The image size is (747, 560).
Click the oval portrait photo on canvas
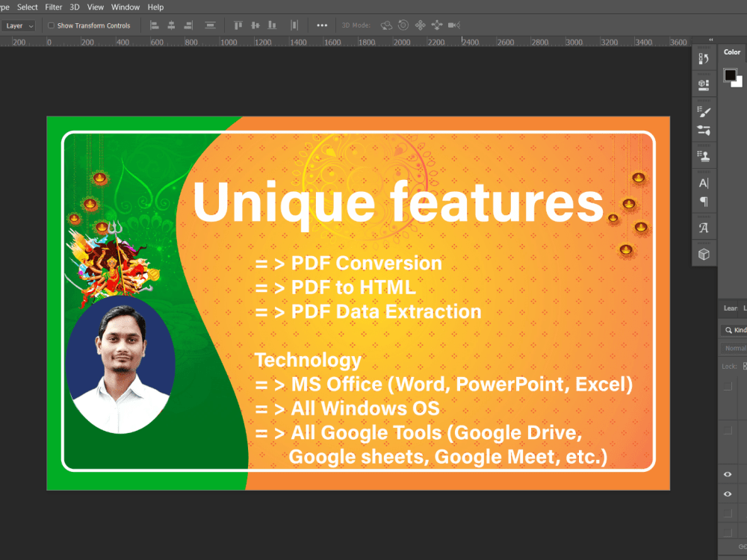pos(120,365)
